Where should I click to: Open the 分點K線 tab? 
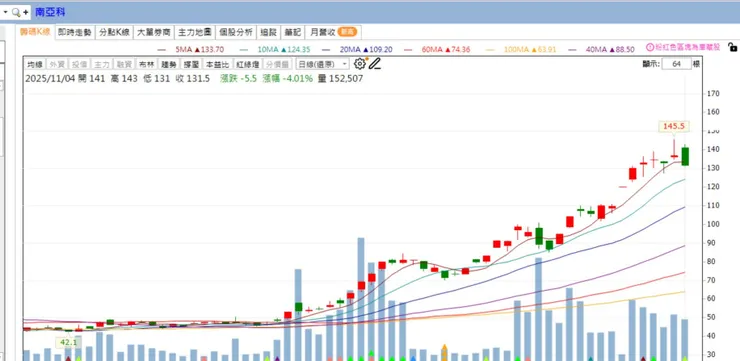click(114, 33)
